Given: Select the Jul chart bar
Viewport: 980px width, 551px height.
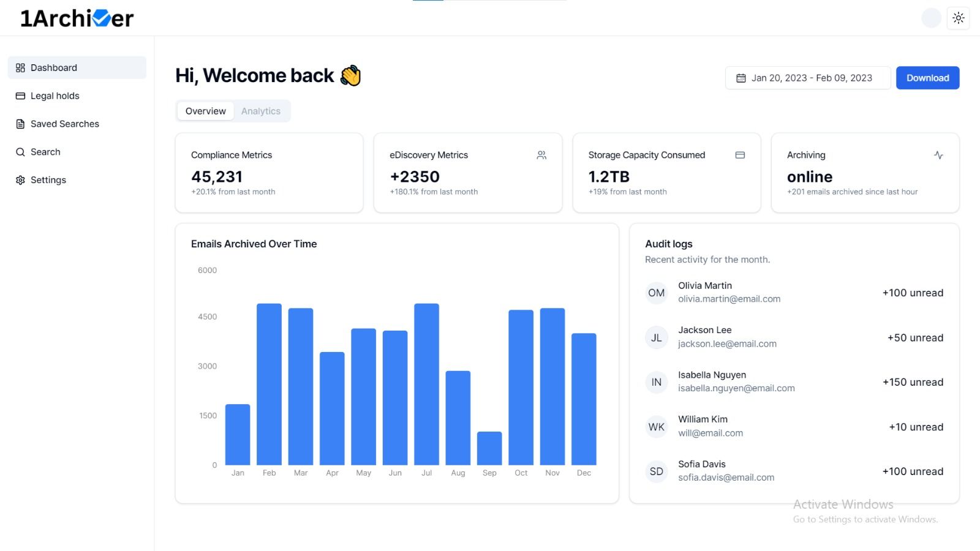Looking at the screenshot, I should click(426, 384).
